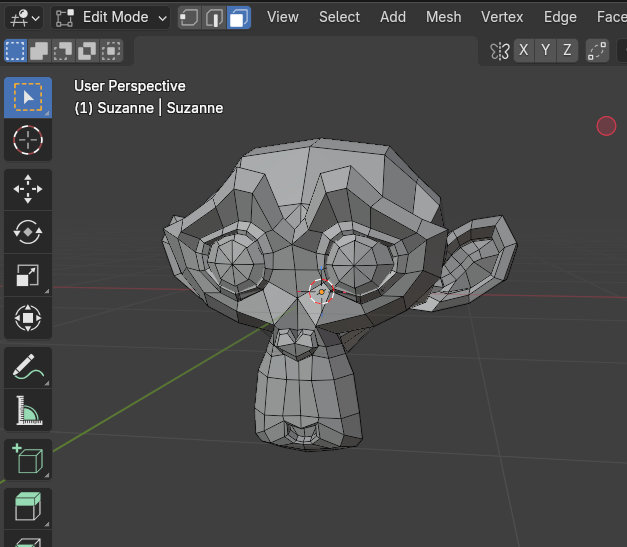Image resolution: width=627 pixels, height=547 pixels.
Task: Open the Edit Mode dropdown
Action: pos(111,18)
